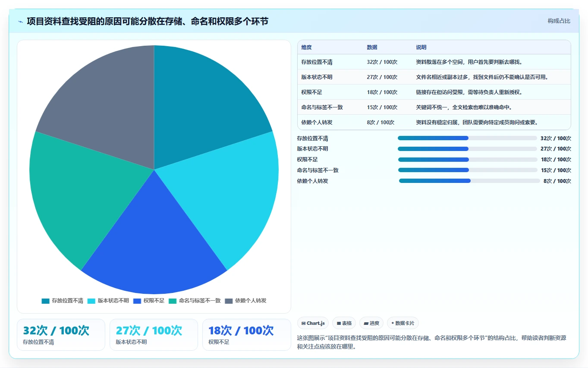Open the 18次 / 100次 data card
This screenshot has height=368, width=588.
(247, 335)
